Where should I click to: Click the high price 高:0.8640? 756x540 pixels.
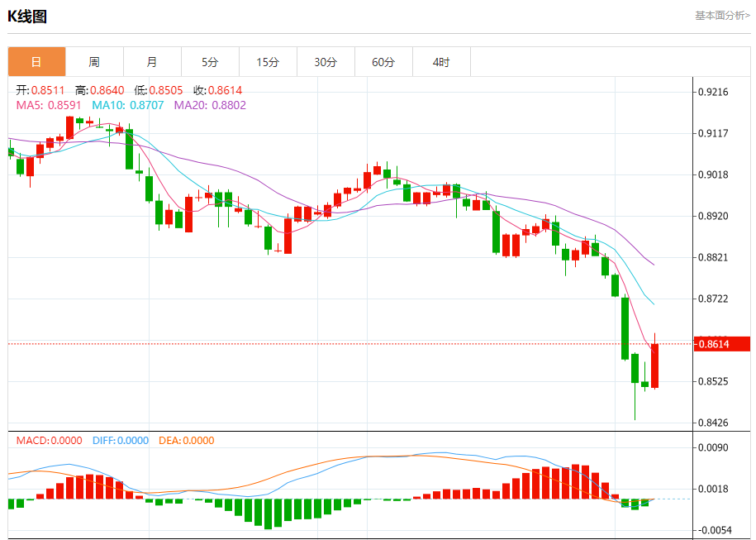pyautogui.click(x=100, y=90)
